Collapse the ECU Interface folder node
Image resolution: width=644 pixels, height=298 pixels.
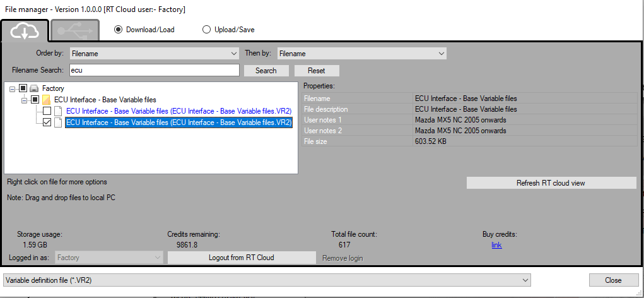25,100
